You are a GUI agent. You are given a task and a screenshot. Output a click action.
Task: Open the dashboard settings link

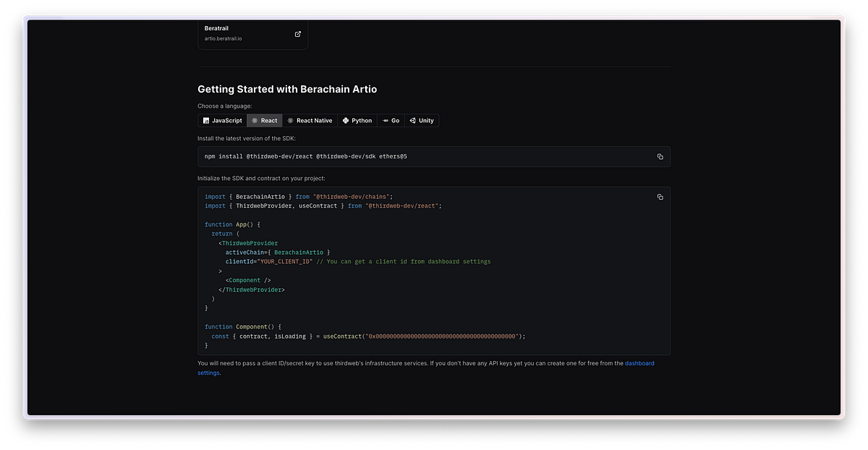click(426, 368)
